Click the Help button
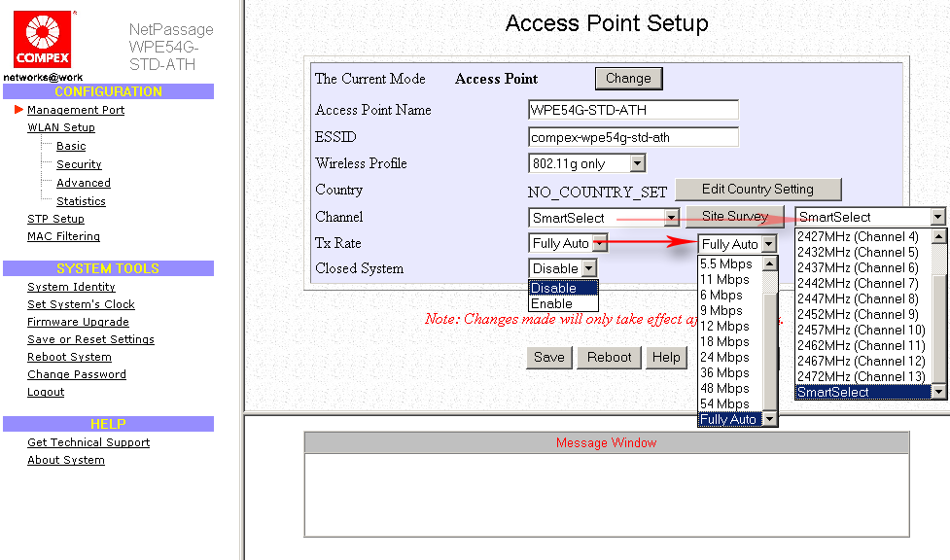The height and width of the screenshot is (560, 950). coord(666,358)
